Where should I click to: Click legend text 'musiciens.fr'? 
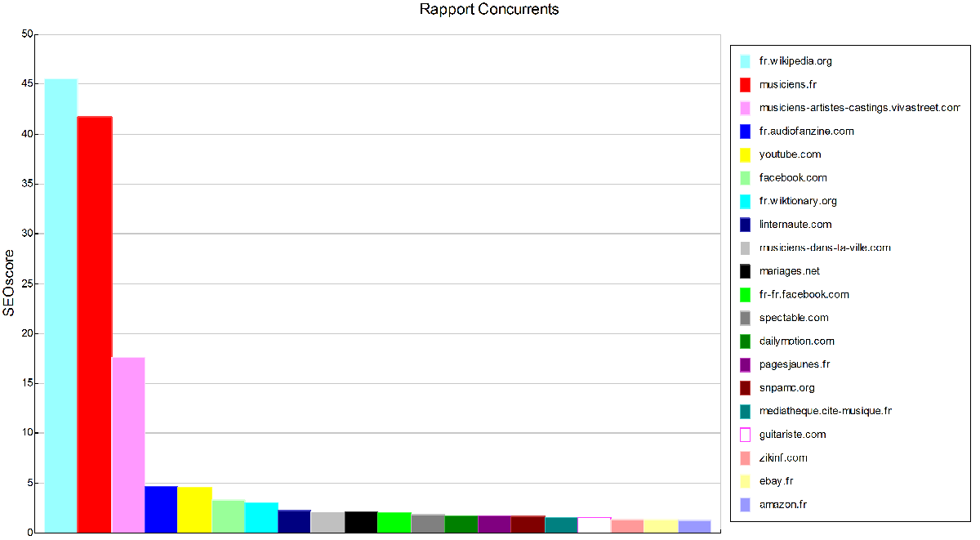(x=787, y=84)
